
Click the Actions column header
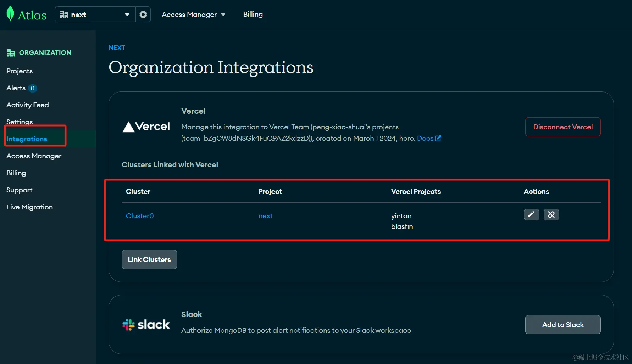pyautogui.click(x=536, y=191)
